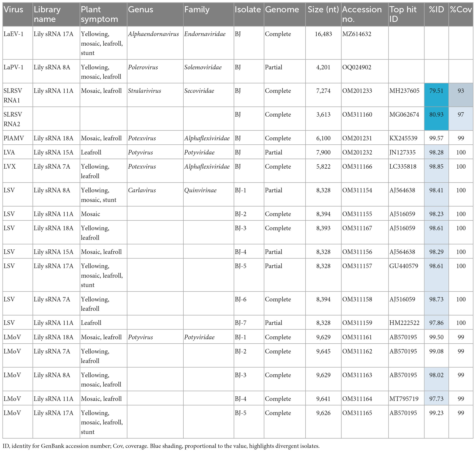Click the 'Genus' column header
The height and width of the screenshot is (452, 476).
pos(155,14)
